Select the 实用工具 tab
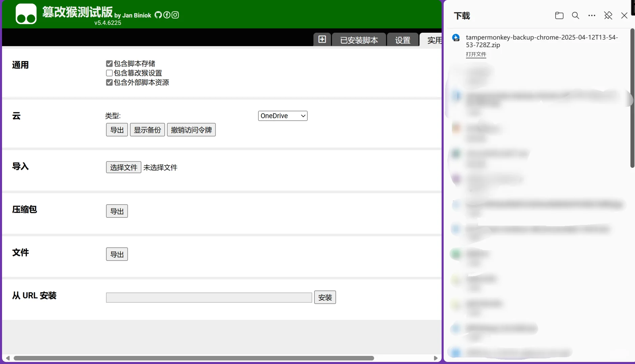Viewport: 635px width, 364px height. click(431, 40)
